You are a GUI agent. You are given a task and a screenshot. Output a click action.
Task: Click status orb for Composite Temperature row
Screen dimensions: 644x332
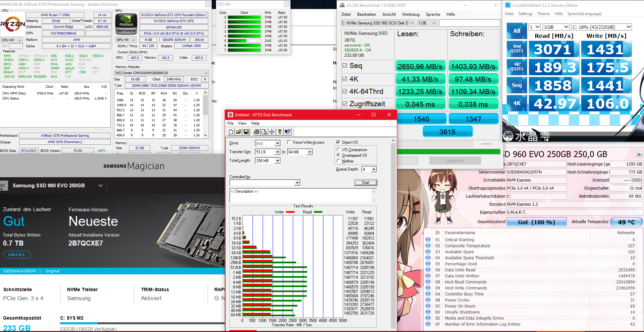(428, 246)
